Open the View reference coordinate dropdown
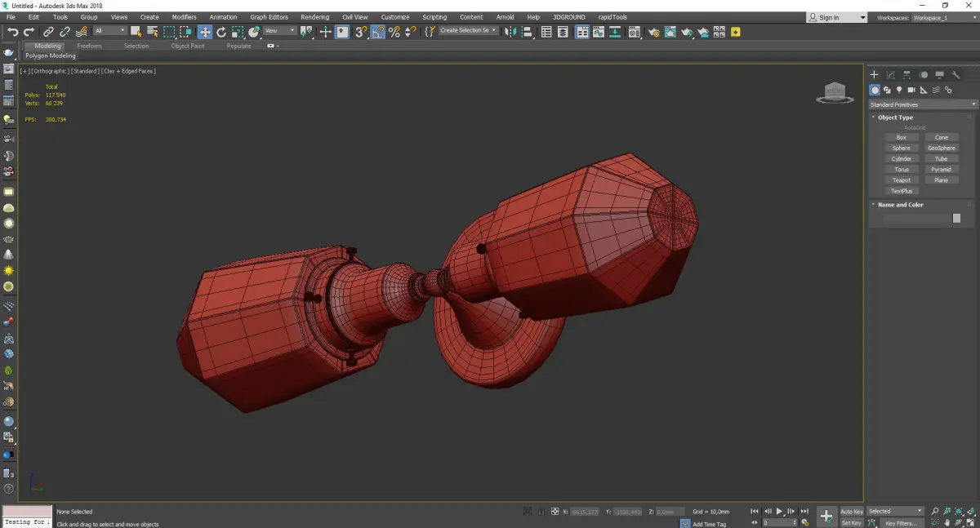 279,31
